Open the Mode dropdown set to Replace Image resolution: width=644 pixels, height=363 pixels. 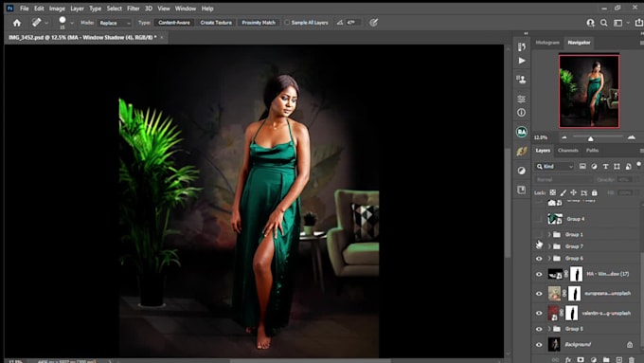(115, 23)
